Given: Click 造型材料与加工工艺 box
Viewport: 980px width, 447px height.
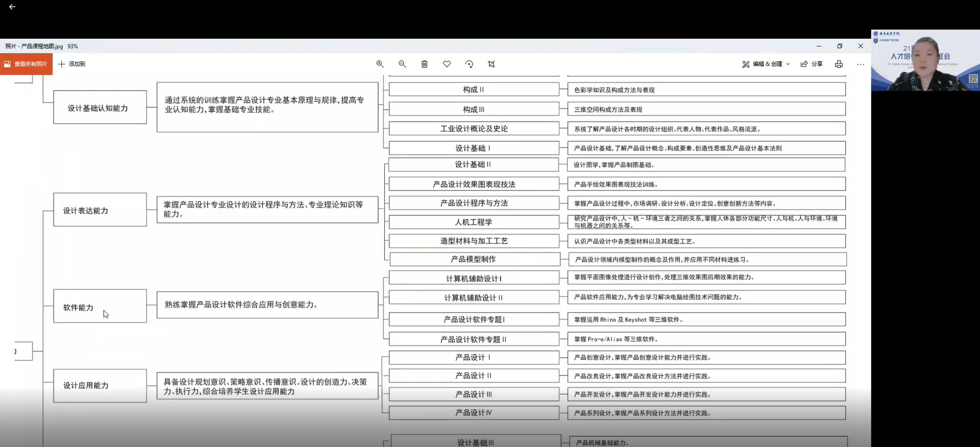Looking at the screenshot, I should tap(474, 241).
